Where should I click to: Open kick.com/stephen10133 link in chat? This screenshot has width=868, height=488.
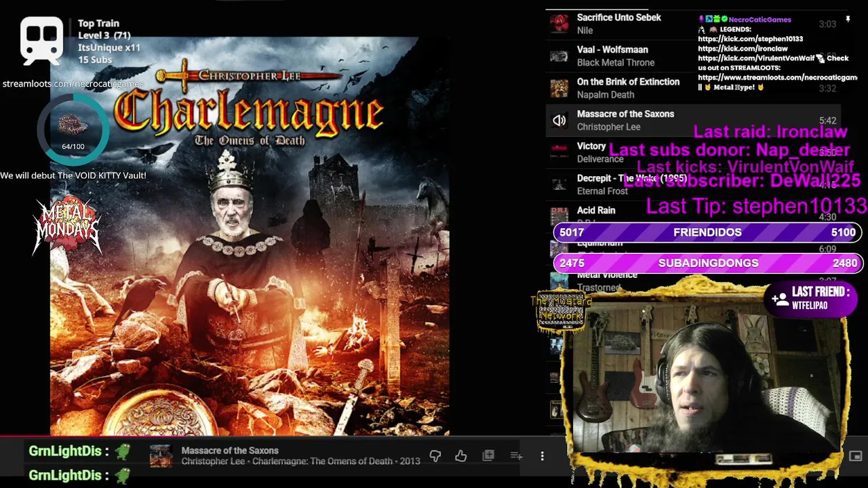(x=750, y=39)
